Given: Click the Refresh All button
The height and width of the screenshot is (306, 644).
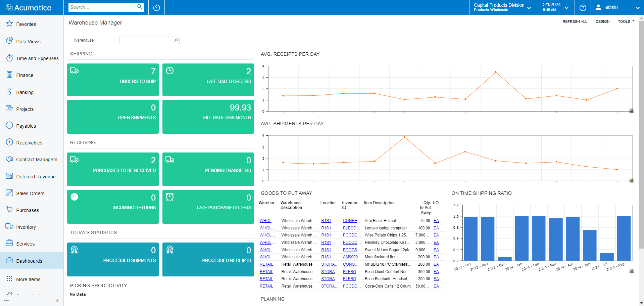Looking at the screenshot, I should coord(575,21).
